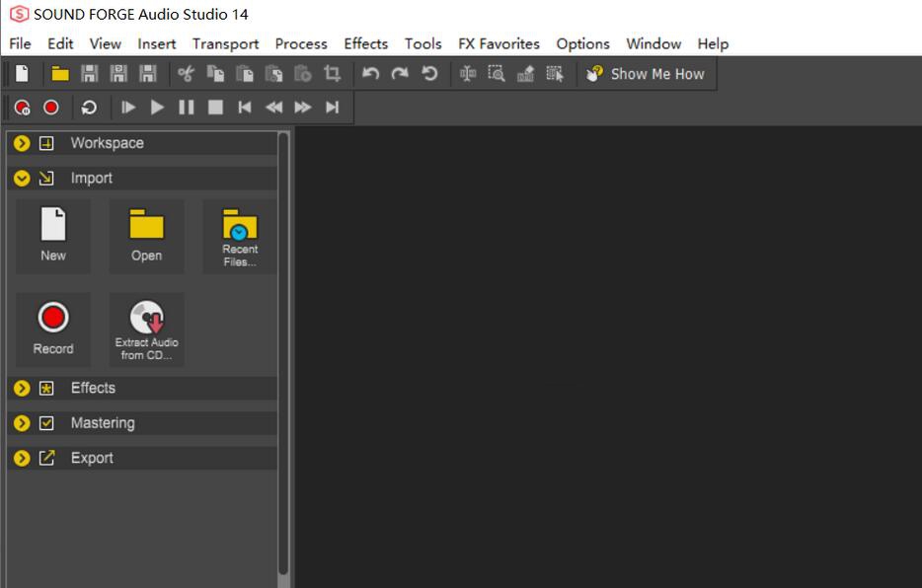Open the File menu
Viewport: 922px width, 588px height.
[20, 44]
